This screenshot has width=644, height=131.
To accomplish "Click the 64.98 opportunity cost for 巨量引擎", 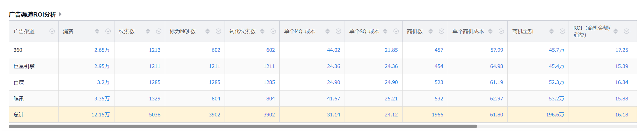I will (497, 66).
